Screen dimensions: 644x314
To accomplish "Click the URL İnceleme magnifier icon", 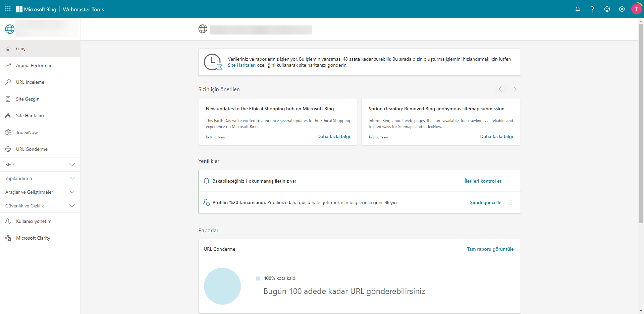I will (x=8, y=82).
